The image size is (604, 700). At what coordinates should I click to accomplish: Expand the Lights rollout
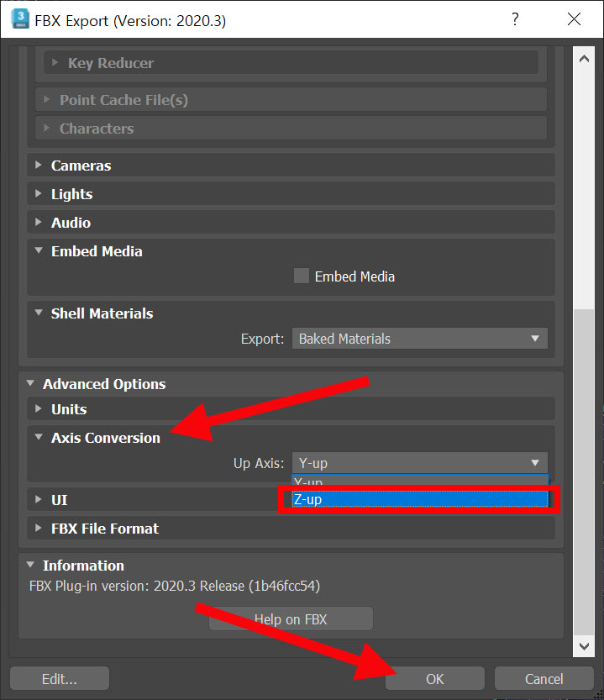tap(291, 194)
